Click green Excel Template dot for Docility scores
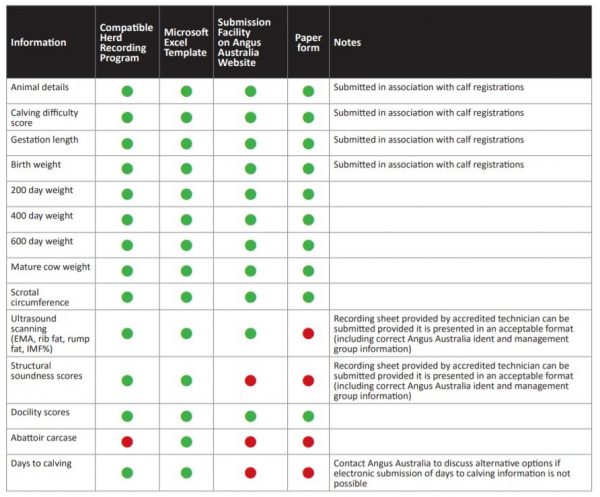Screen dimensions: 600x497 click(x=186, y=415)
